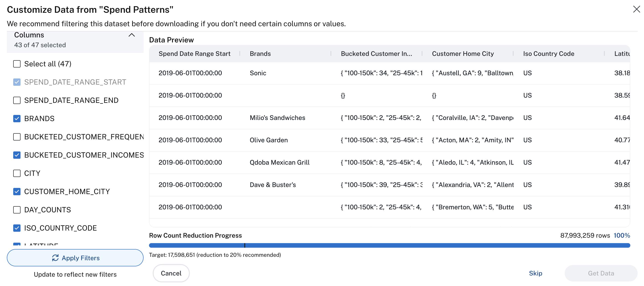Click the target marker on progress bar
The height and width of the screenshot is (286, 644).
tap(245, 245)
